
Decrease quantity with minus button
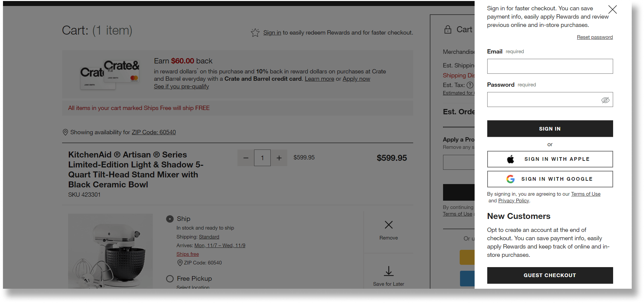[246, 158]
